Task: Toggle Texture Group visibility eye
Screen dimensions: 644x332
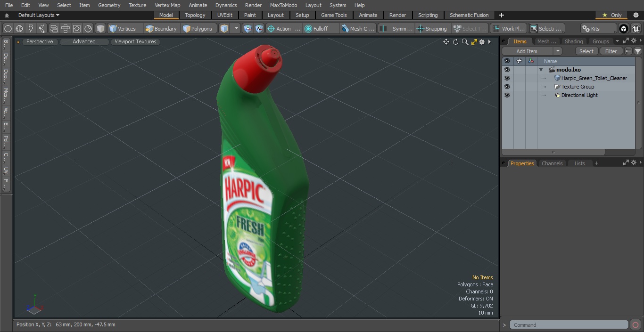Action: pos(507,87)
